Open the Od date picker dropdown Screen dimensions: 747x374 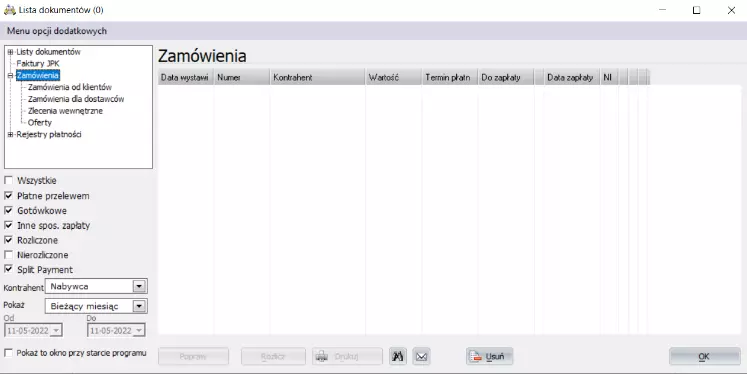(x=56, y=330)
